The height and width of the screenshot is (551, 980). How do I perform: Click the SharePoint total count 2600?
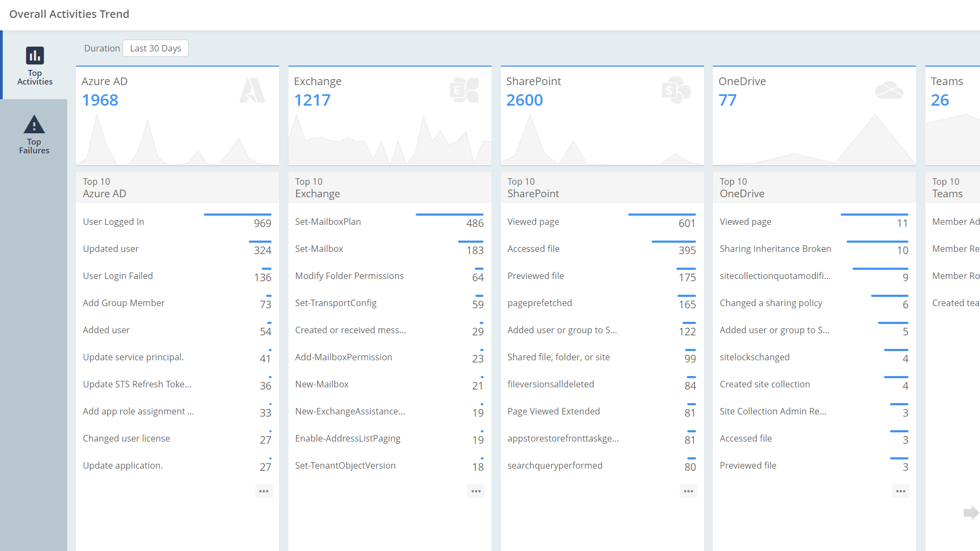(x=524, y=100)
